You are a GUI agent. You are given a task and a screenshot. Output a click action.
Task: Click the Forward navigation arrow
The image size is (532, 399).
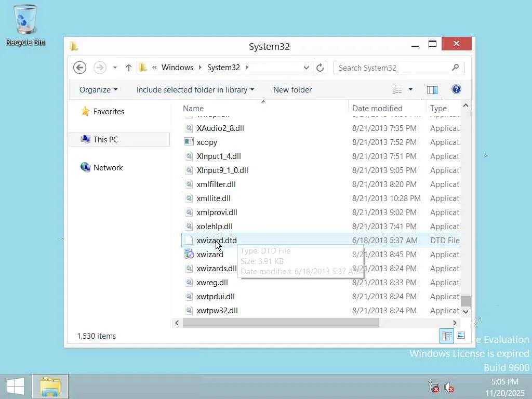100,68
